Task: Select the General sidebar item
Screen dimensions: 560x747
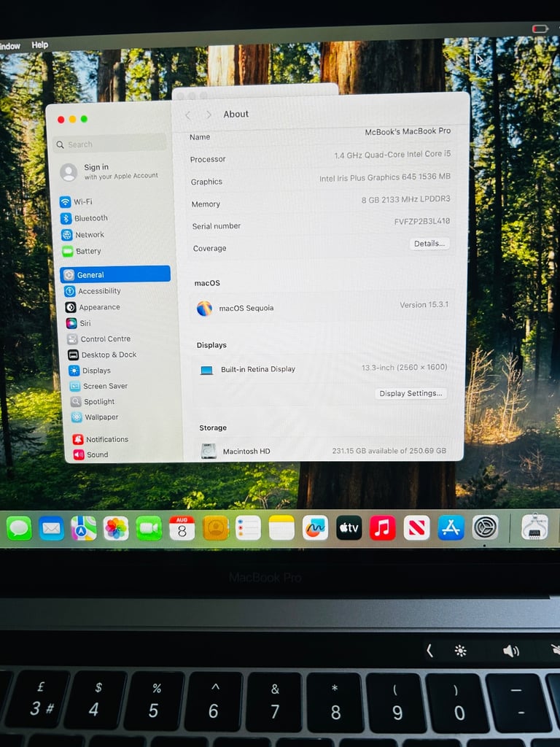Action: coord(115,274)
